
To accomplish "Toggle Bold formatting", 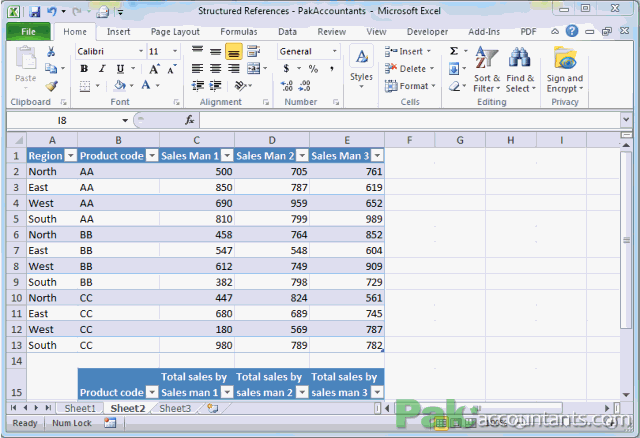I will coord(84,69).
